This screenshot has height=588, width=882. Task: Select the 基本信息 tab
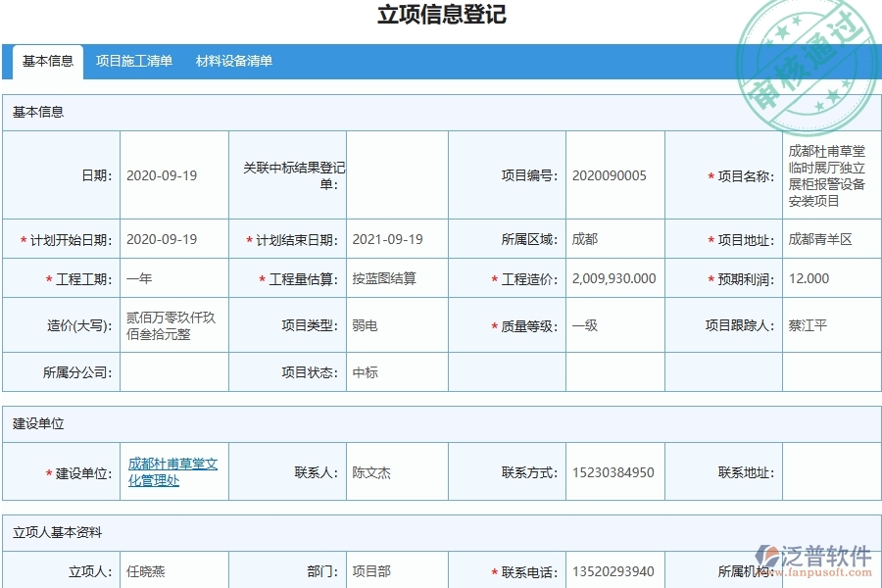pos(46,61)
